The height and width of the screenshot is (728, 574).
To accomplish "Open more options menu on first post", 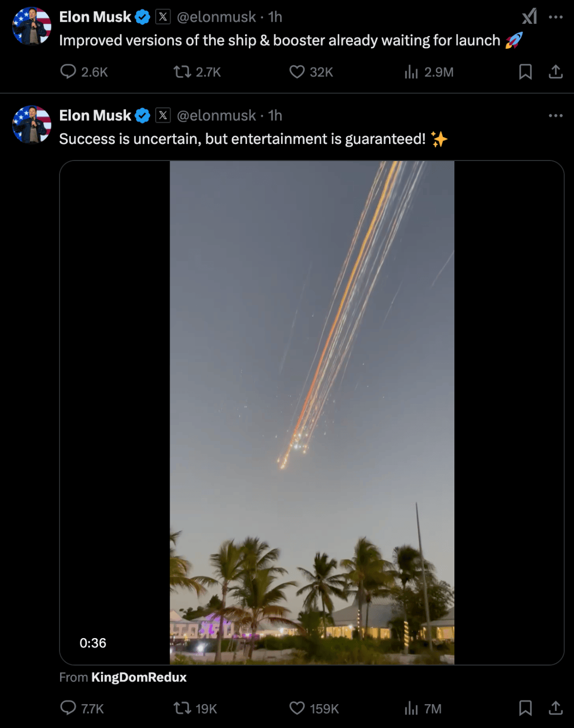I will [x=555, y=17].
